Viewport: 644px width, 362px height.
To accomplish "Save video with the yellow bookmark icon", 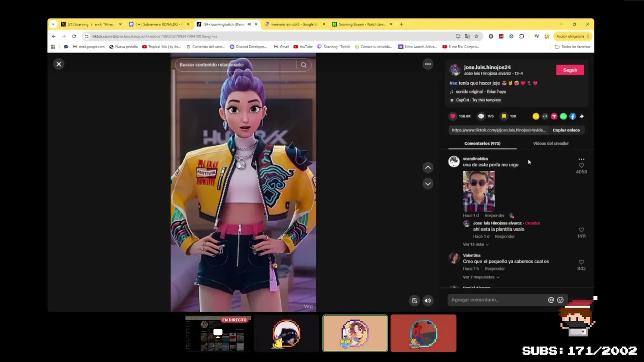I will [x=504, y=116].
